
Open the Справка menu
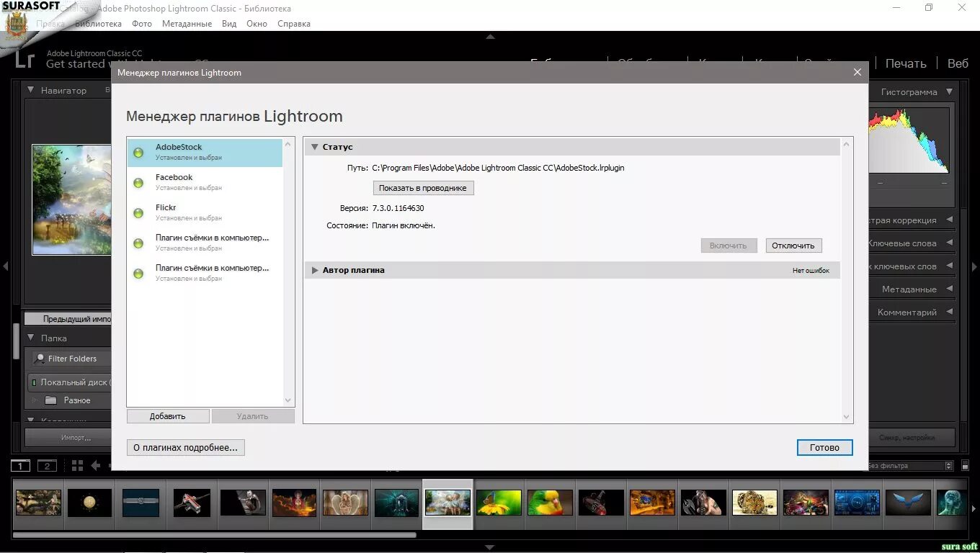pyautogui.click(x=294, y=24)
